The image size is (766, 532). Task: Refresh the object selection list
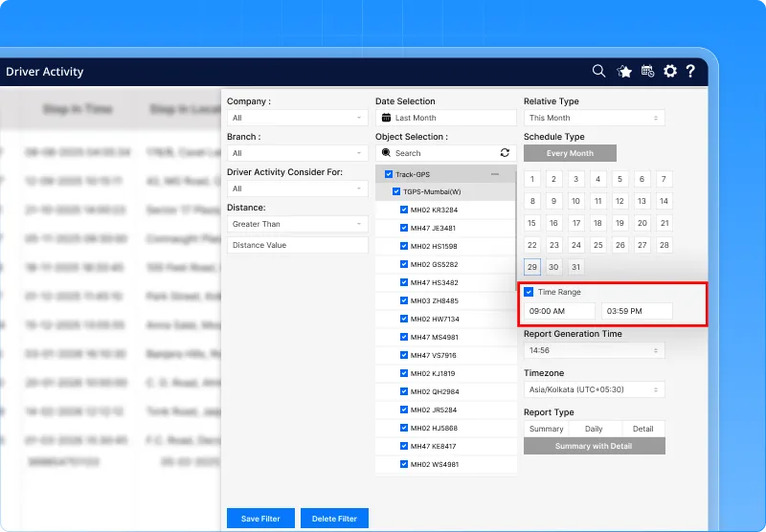[505, 153]
